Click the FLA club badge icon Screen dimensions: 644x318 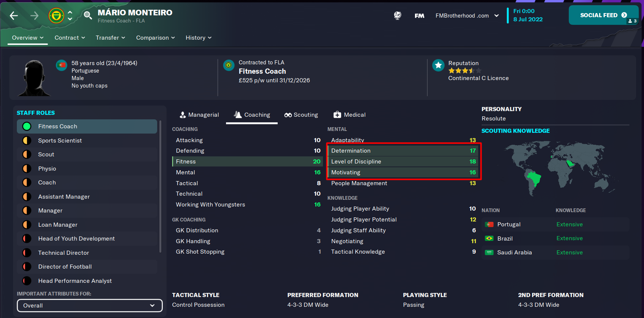[x=56, y=16]
